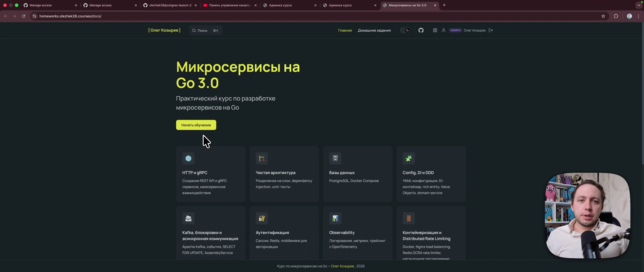The height and width of the screenshot is (272, 644).
Task: Switch to olezhek28/postgres-lesson-2 tab
Action: pos(170,5)
